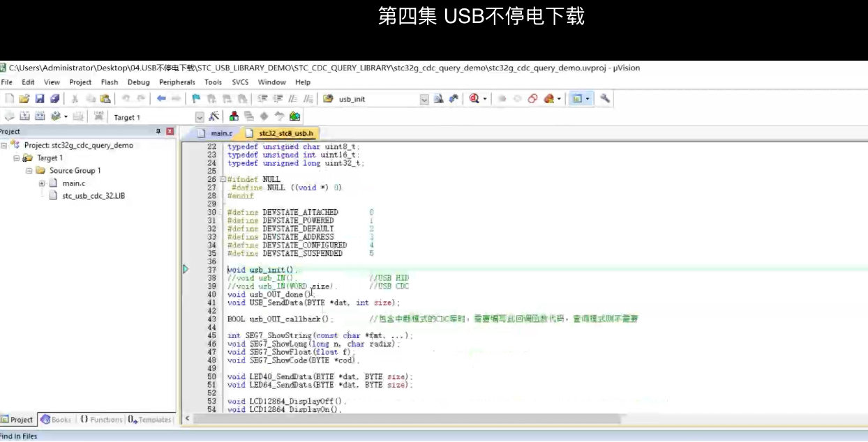Image resolution: width=868 pixels, height=442 pixels.
Task: Pin the Project panel with the pushpin
Action: pos(158,131)
